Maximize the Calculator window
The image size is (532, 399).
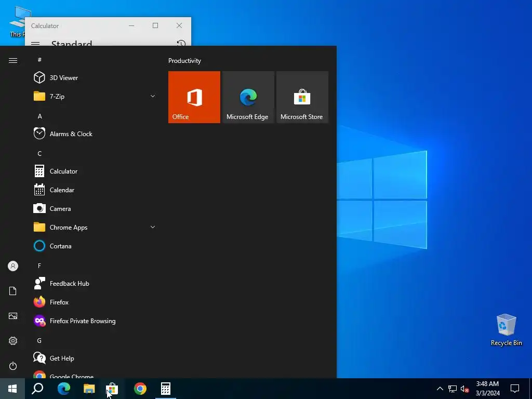pos(155,25)
